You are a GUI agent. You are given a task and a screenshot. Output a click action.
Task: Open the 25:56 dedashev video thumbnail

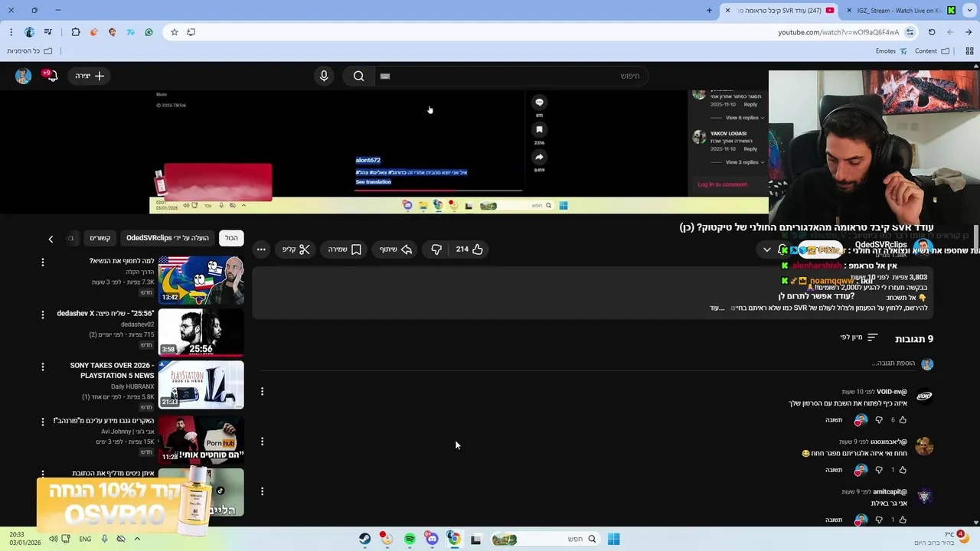tap(201, 333)
